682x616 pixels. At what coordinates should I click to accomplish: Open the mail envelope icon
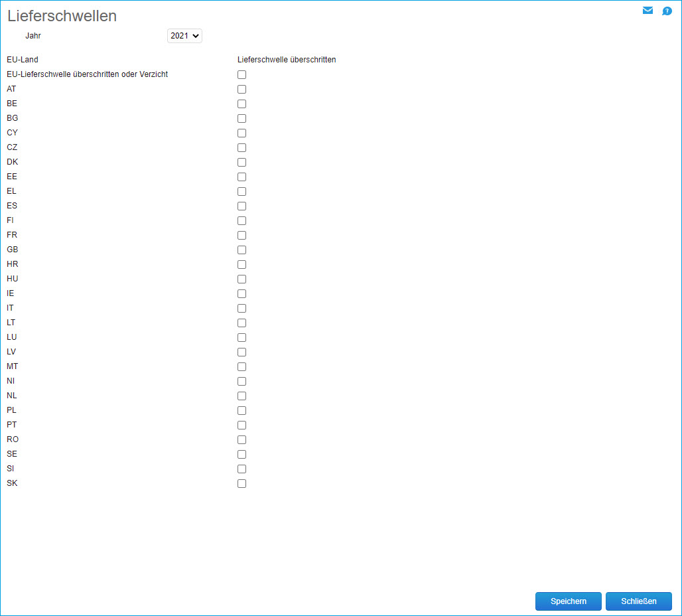648,11
